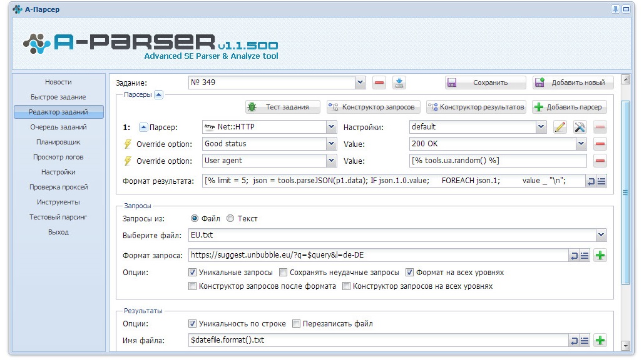Open Проверка проксей in sidebar
The height and width of the screenshot is (362, 644).
58,187
